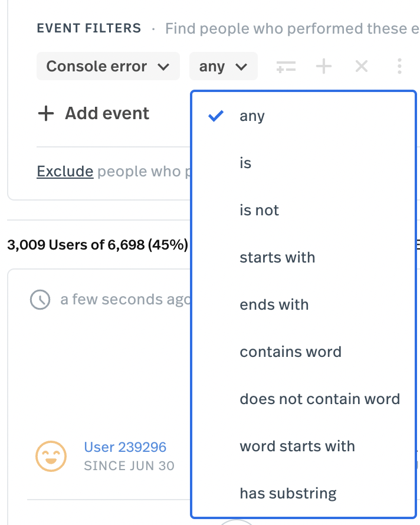
Task: Pick the 'starts with' option
Action: pos(303,257)
